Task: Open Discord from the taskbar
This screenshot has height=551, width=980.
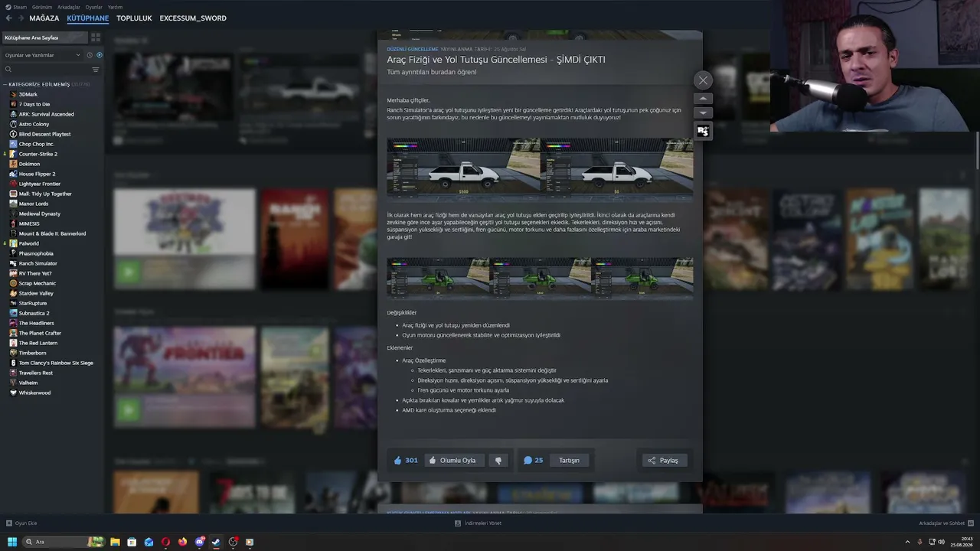Action: [200, 542]
